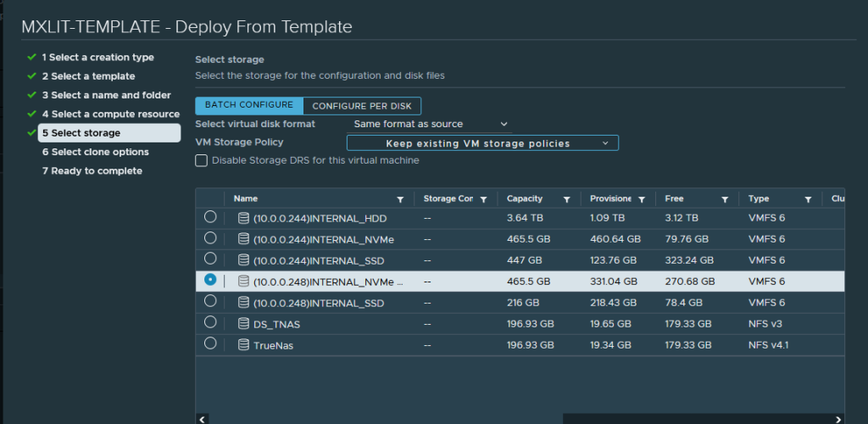
Task: Switch to the Configure Per Disk tab
Action: point(362,106)
